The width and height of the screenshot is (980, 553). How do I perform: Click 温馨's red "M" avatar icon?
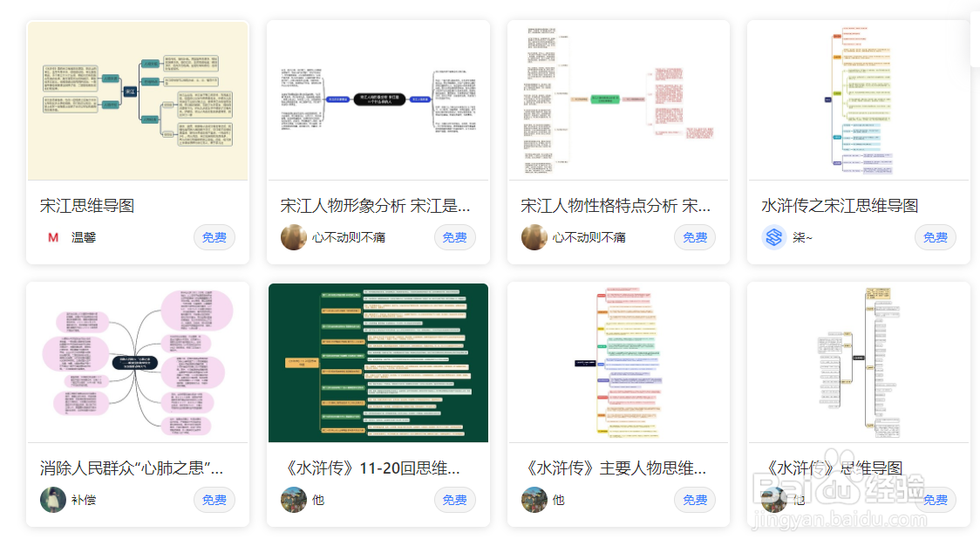tap(54, 236)
